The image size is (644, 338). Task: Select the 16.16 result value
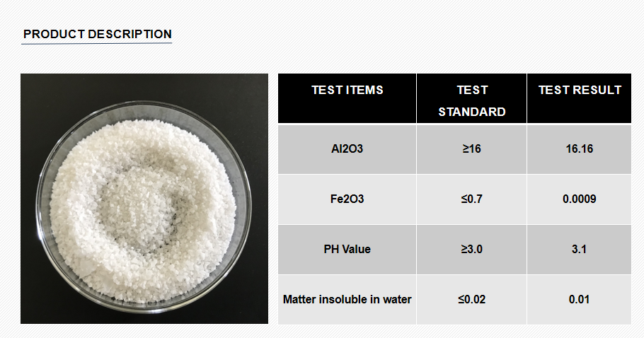580,149
